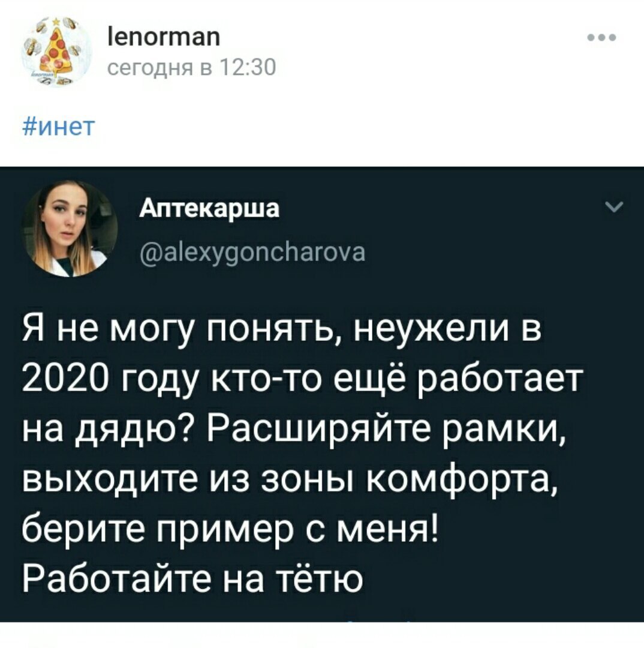644x648 pixels.
Task: Open the @alexygoncharova handle
Action: [x=253, y=253]
